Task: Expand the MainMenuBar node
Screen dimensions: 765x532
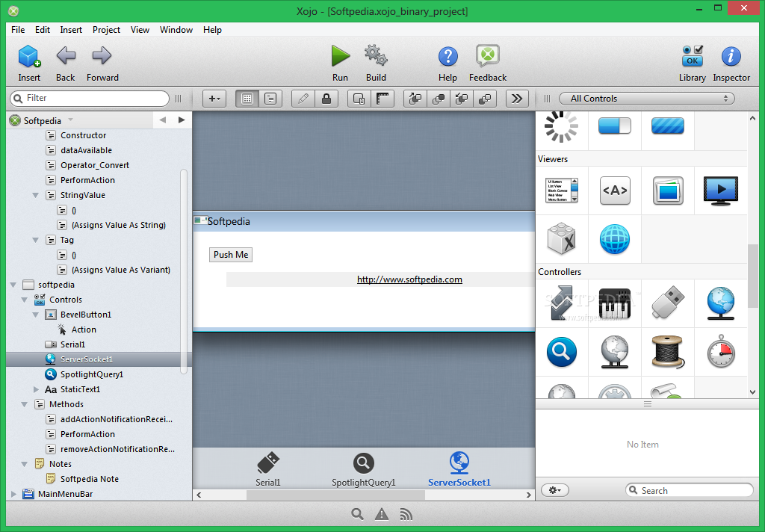Action: pyautogui.click(x=13, y=494)
